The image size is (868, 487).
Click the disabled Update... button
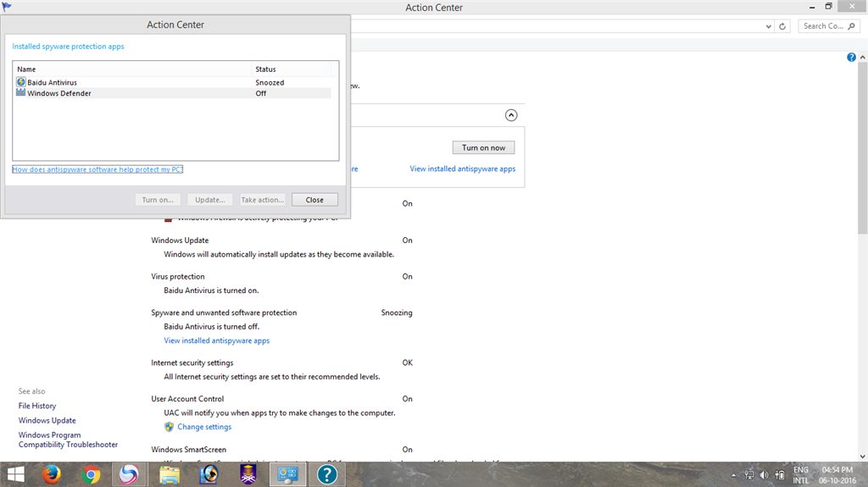coord(210,200)
